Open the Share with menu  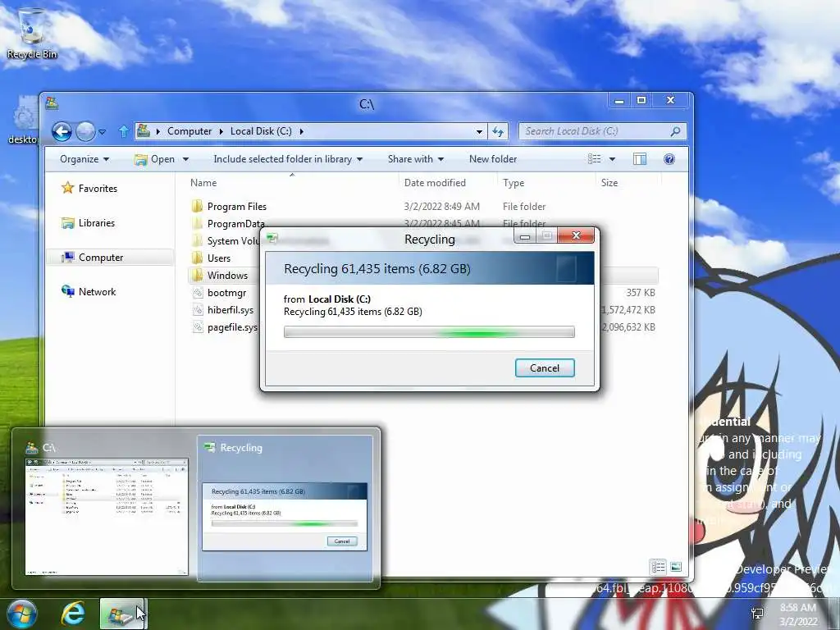[416, 159]
